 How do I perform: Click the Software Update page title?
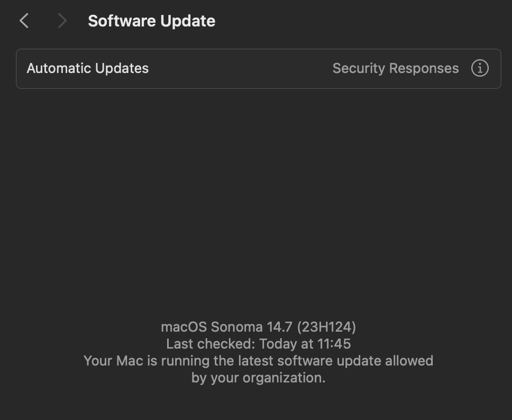coord(151,21)
